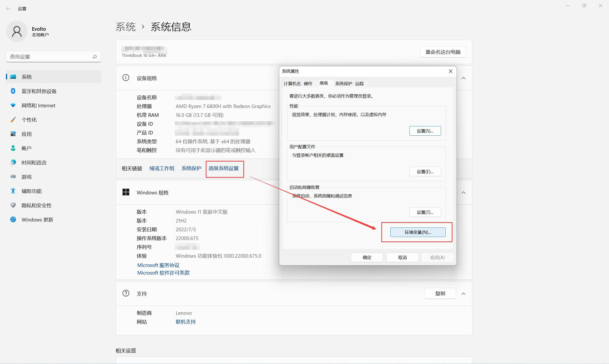
Task: Click the 环境变量(N)... button
Action: pyautogui.click(x=417, y=232)
